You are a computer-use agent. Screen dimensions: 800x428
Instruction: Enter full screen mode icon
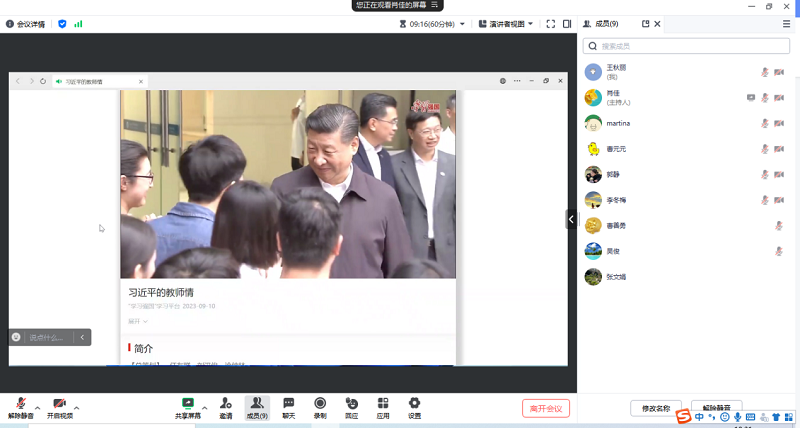pos(551,24)
